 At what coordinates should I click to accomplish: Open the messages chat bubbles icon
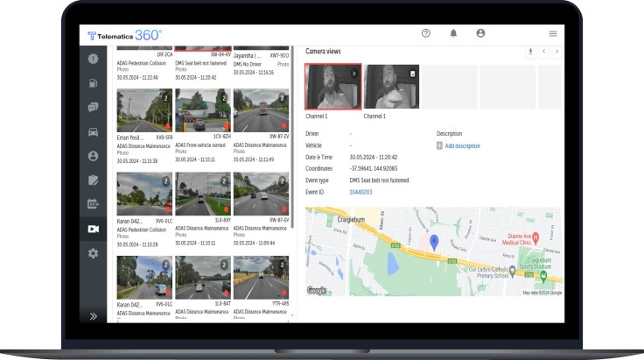pos(94,107)
